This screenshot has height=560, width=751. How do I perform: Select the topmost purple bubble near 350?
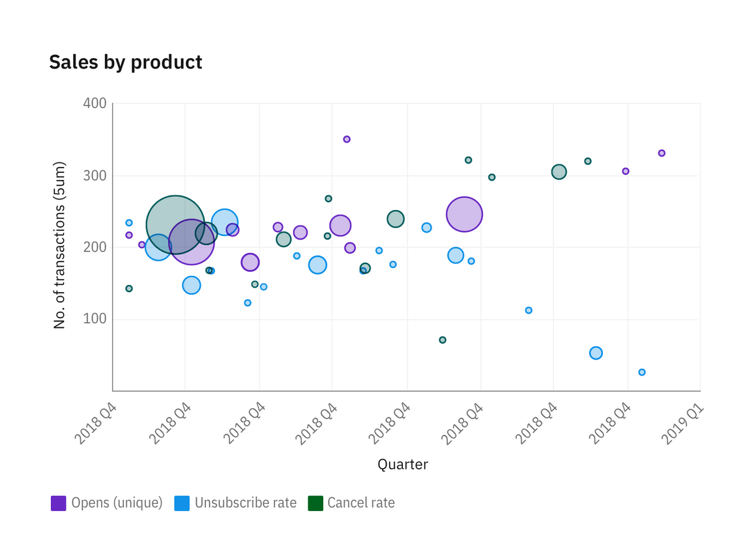click(347, 140)
